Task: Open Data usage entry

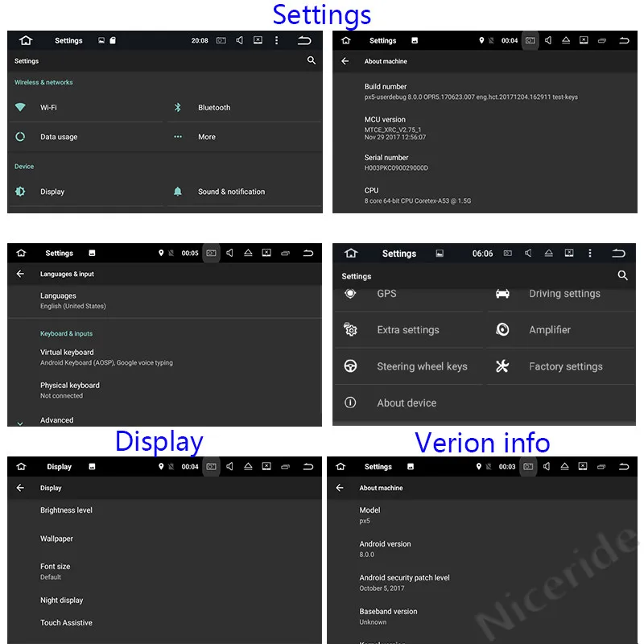Action: 86,137
